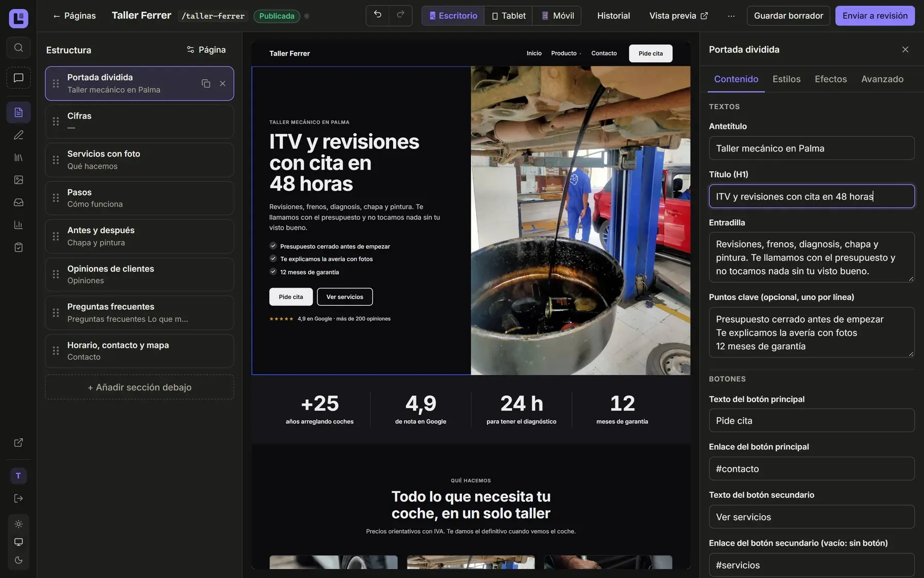Click the pencil edit icon in sidebar
Screen dimensions: 924x578
tap(18, 135)
